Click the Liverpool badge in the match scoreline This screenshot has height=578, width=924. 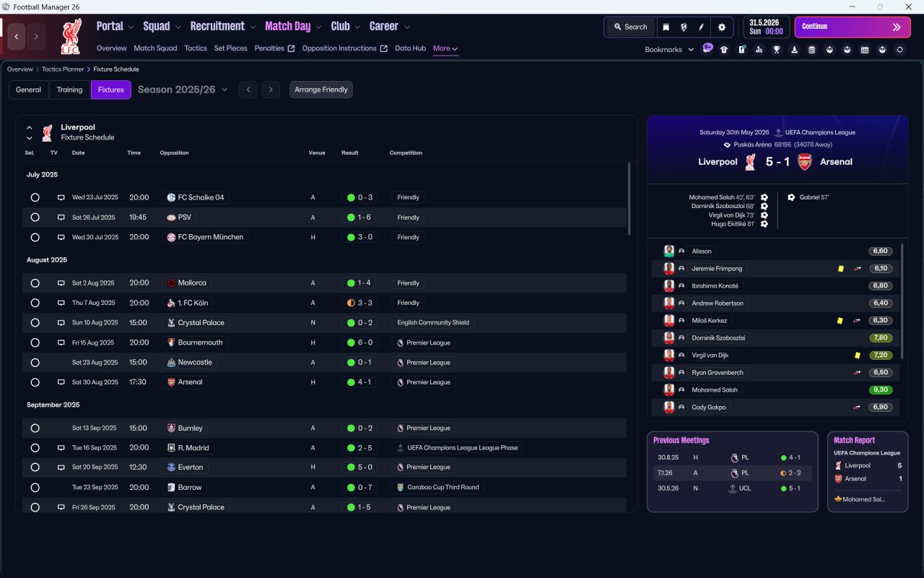click(750, 162)
